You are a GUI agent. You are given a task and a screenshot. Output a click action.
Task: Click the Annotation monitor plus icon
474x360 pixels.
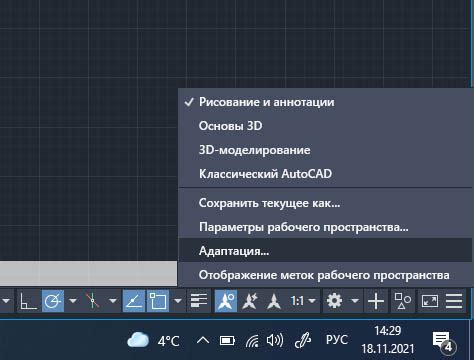(x=376, y=301)
